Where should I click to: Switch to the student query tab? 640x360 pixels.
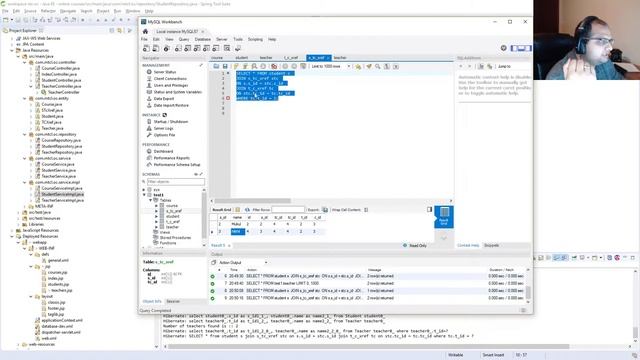pos(242,58)
